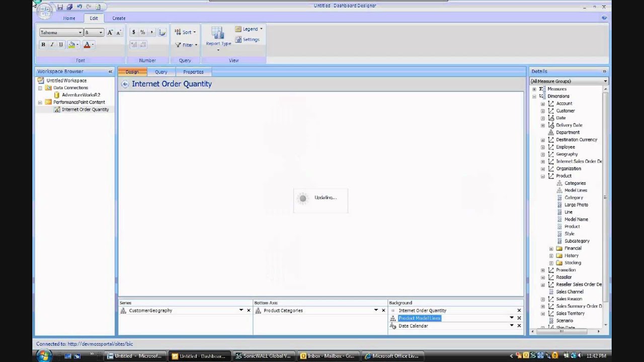Select the Properties view tab
Screen dimensions: 644x362
pyautogui.click(x=193, y=72)
